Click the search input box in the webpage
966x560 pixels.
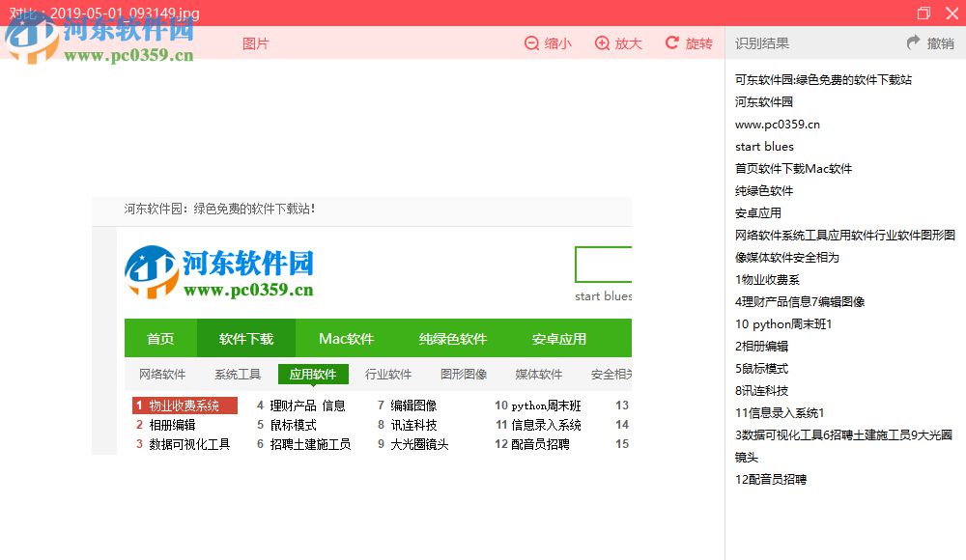pyautogui.click(x=604, y=265)
